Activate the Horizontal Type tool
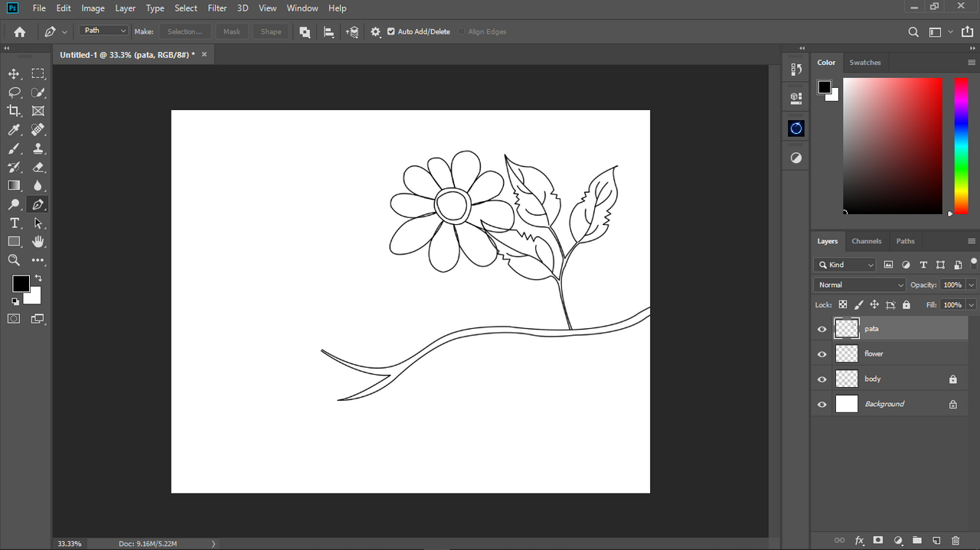 (x=14, y=223)
